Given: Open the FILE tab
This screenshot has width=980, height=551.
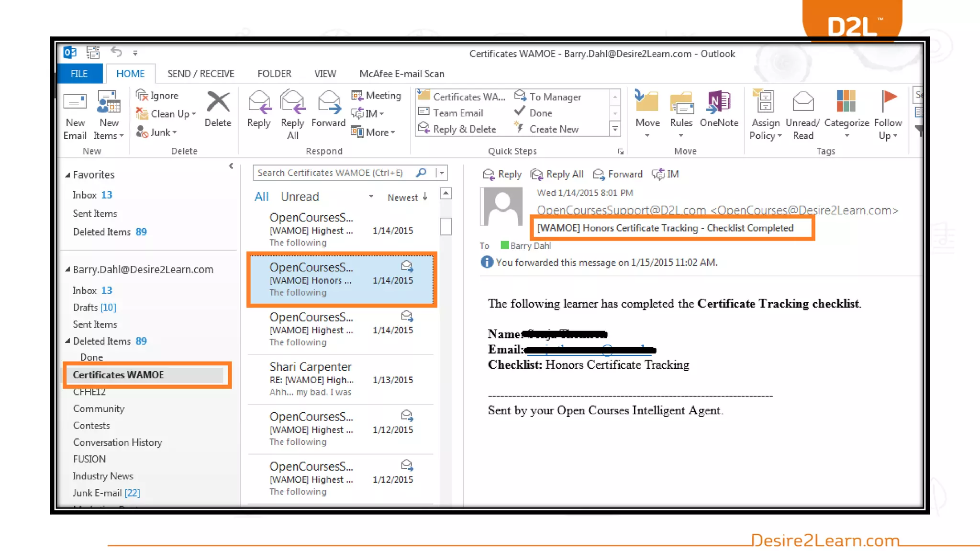Looking at the screenshot, I should coord(79,74).
